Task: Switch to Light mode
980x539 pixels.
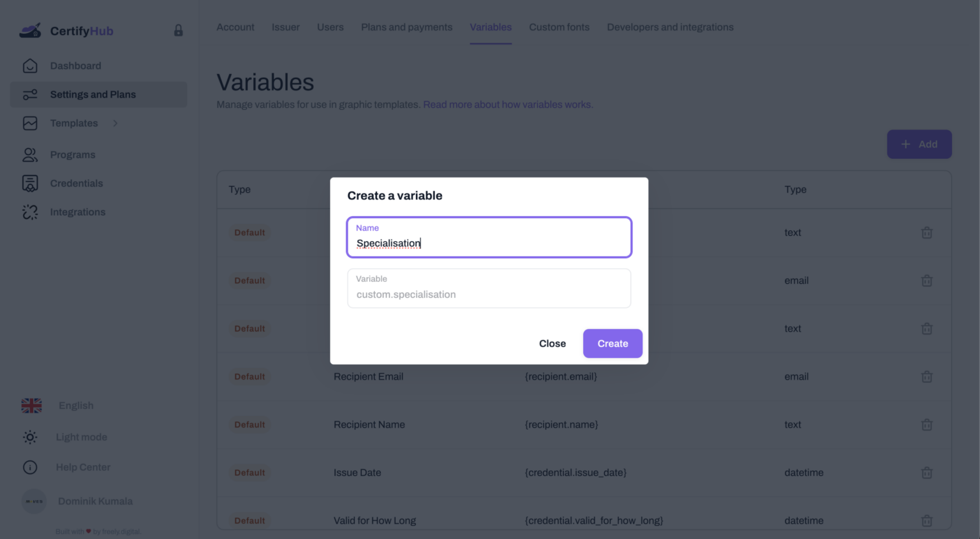Action: (x=81, y=437)
